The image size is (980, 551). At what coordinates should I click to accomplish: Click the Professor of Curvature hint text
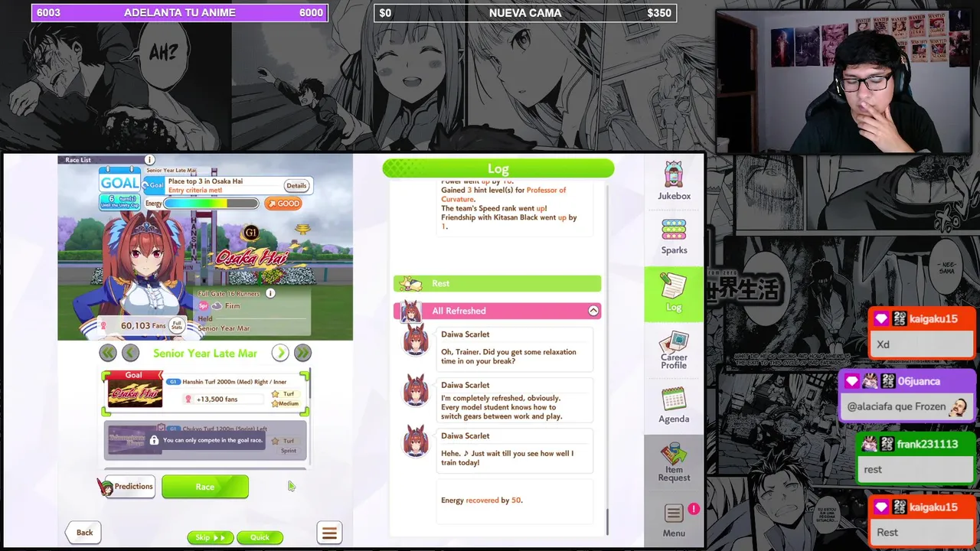point(504,194)
